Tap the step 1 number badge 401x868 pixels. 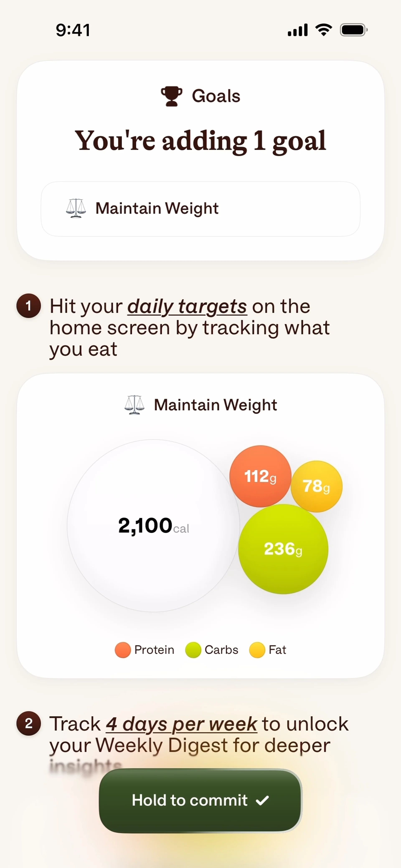29,306
